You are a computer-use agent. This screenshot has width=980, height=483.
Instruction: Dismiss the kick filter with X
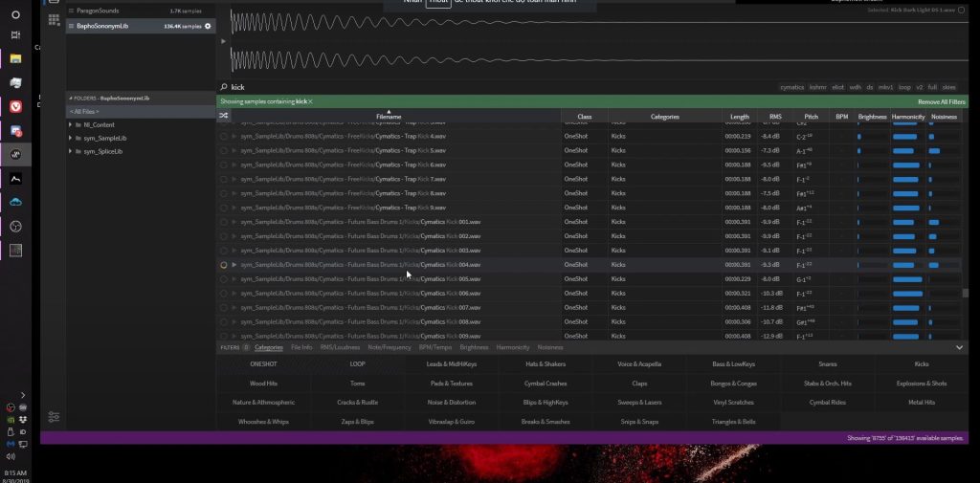pyautogui.click(x=310, y=101)
